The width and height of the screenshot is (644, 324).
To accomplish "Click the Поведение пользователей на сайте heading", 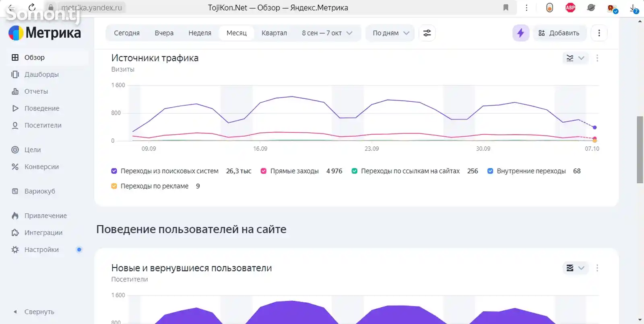I will tap(191, 229).
